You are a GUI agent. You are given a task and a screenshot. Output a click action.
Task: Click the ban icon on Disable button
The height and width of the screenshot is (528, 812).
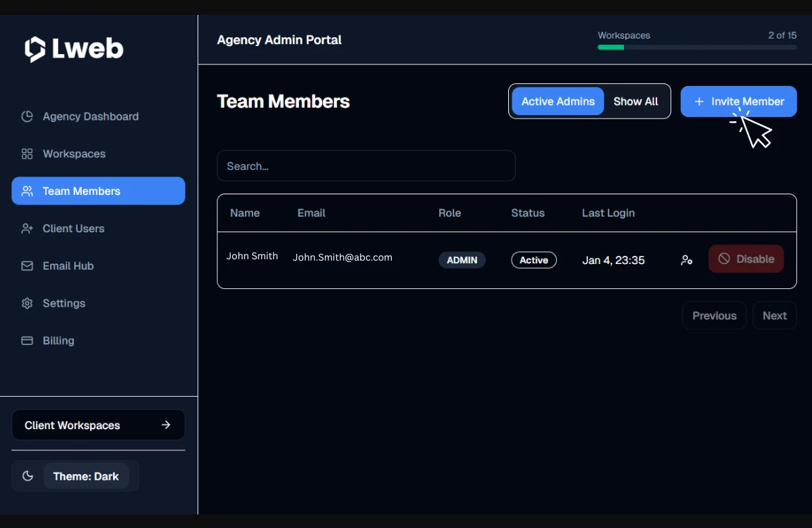click(x=724, y=259)
